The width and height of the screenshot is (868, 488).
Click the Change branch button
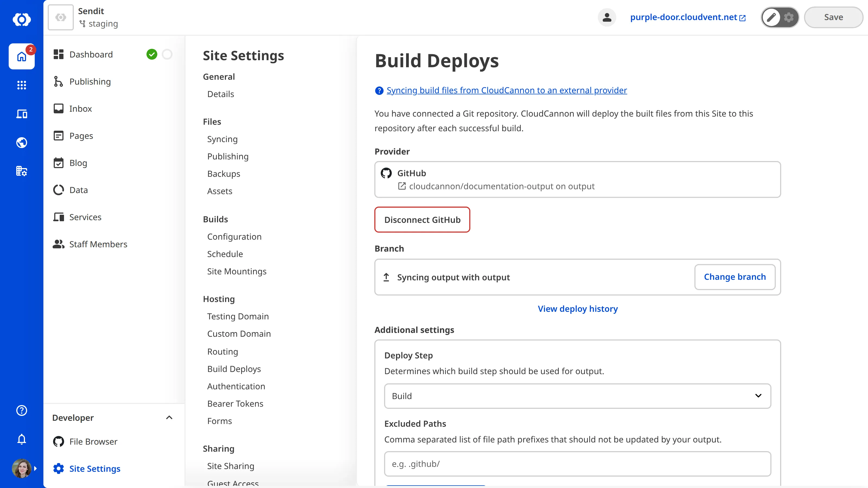point(735,277)
